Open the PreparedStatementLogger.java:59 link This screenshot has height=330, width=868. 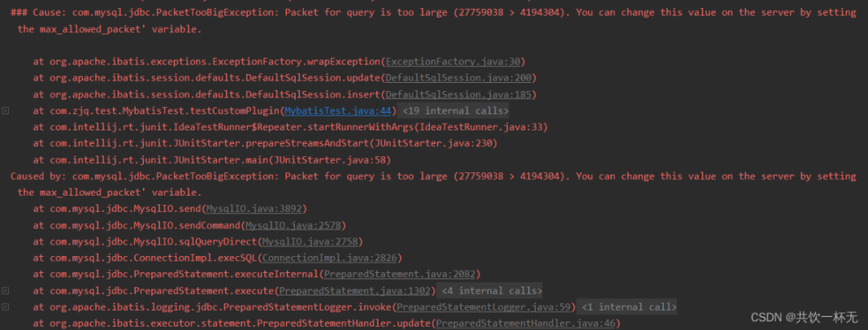coord(483,307)
